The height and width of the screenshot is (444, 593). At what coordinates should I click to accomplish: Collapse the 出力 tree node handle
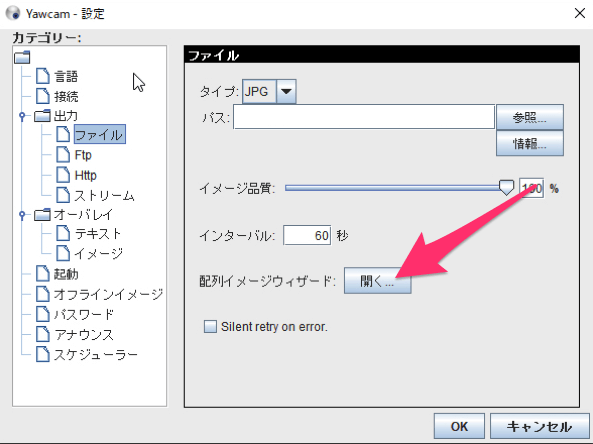[22, 116]
